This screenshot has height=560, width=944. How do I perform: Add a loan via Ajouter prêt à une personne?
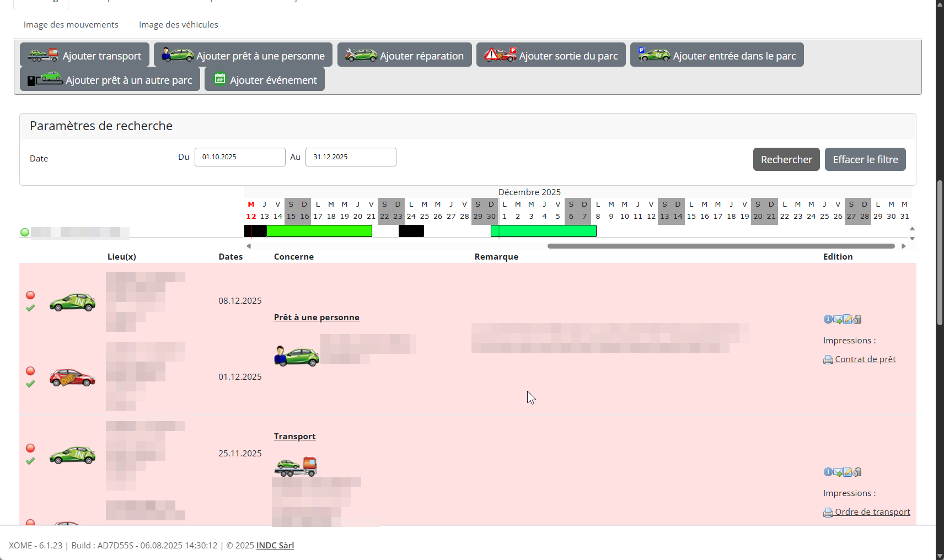point(243,55)
